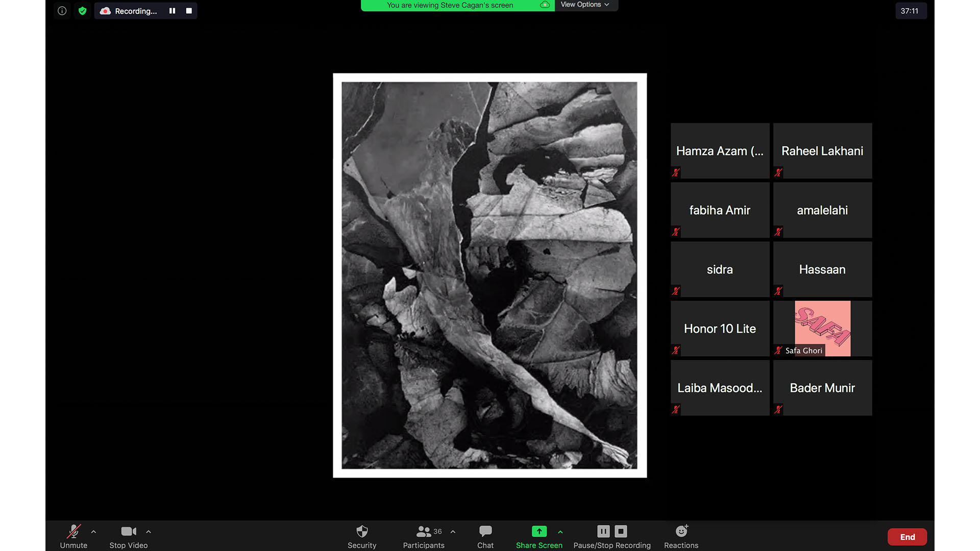
Task: Select Honor 10 Lite participant tile
Action: (720, 328)
